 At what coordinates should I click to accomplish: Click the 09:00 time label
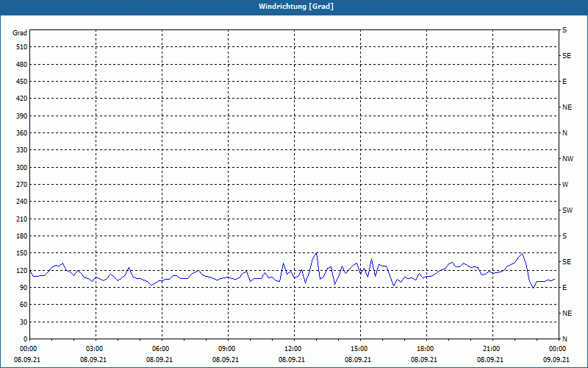pyautogui.click(x=227, y=349)
